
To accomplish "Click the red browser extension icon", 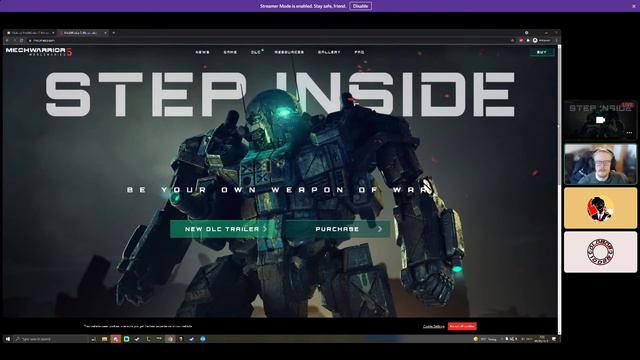I will pyautogui.click(x=521, y=40).
